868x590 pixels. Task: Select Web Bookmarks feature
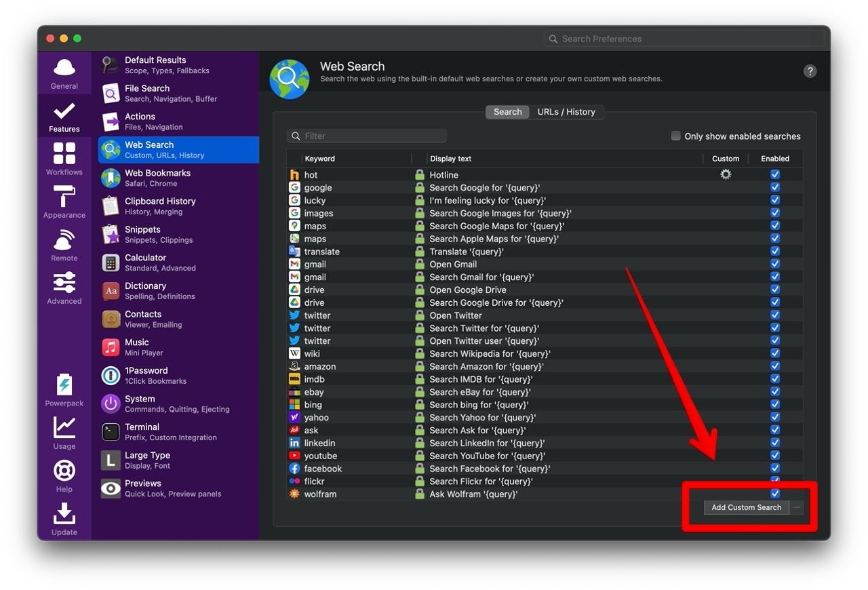click(178, 178)
